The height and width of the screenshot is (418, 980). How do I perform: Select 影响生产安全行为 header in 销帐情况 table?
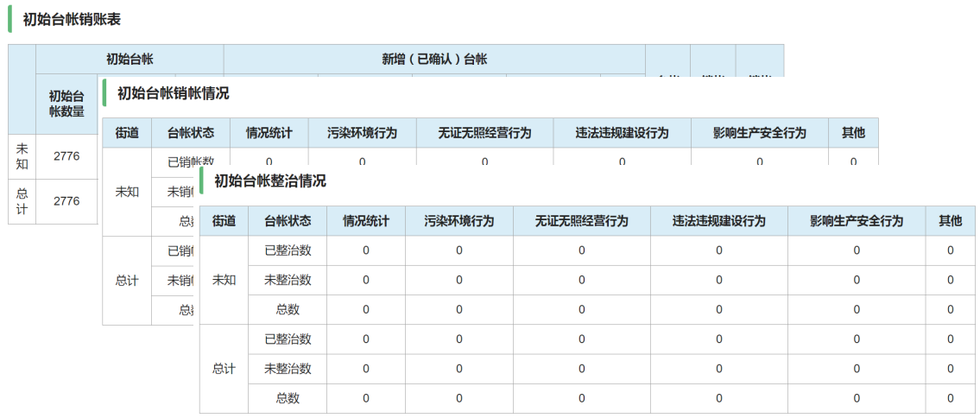click(760, 133)
